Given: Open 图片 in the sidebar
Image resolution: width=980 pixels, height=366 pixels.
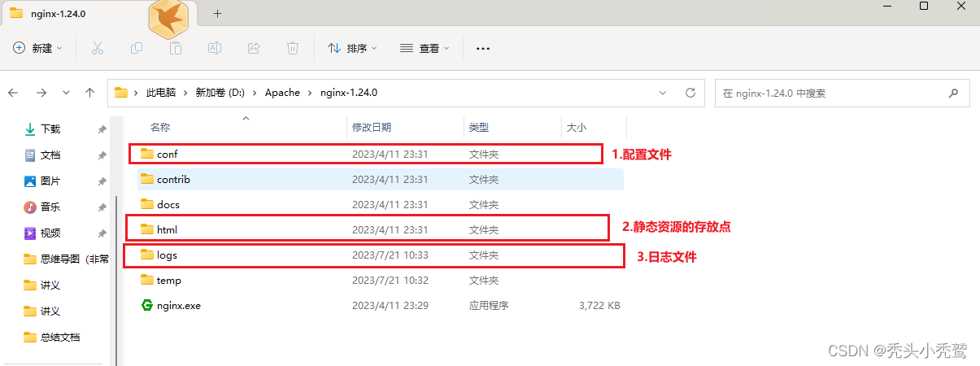Looking at the screenshot, I should [50, 181].
